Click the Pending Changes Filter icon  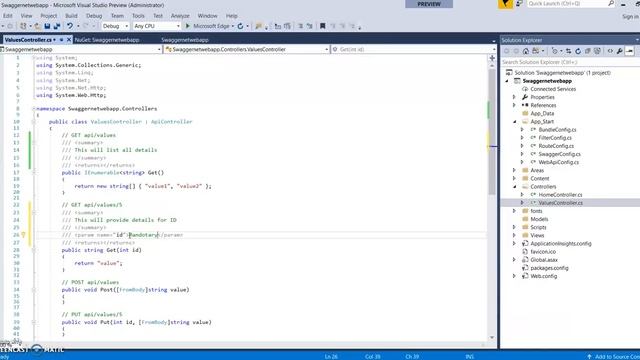(x=555, y=51)
